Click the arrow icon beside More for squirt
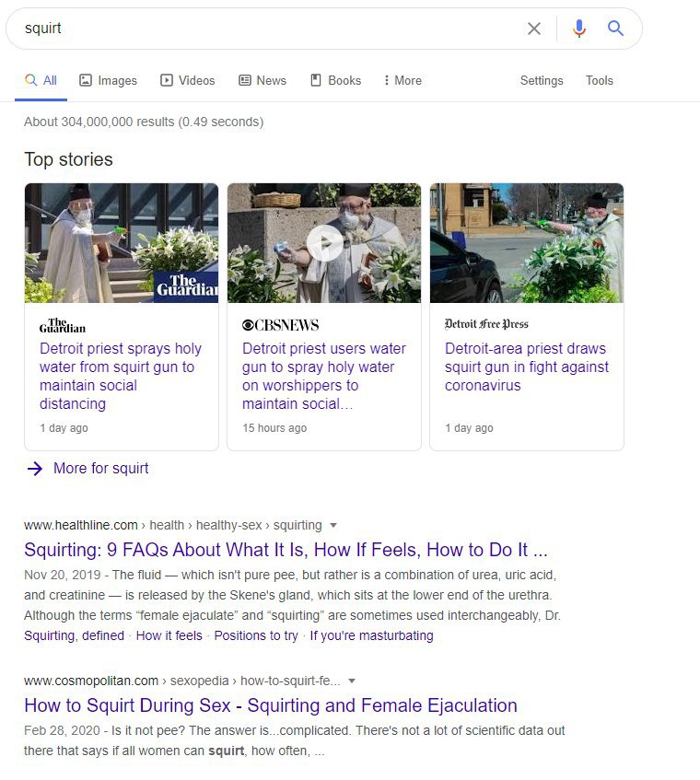The height and width of the screenshot is (780, 700). click(x=35, y=469)
